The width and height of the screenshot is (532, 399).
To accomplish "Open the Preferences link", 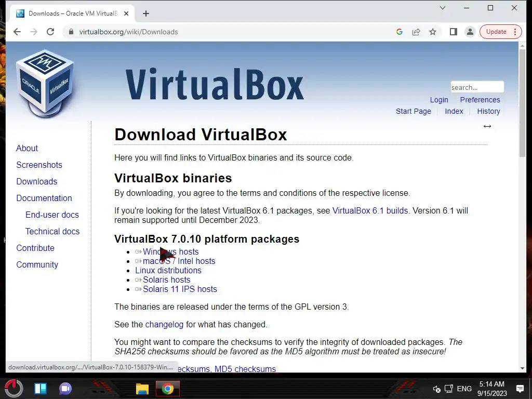I will (x=480, y=100).
